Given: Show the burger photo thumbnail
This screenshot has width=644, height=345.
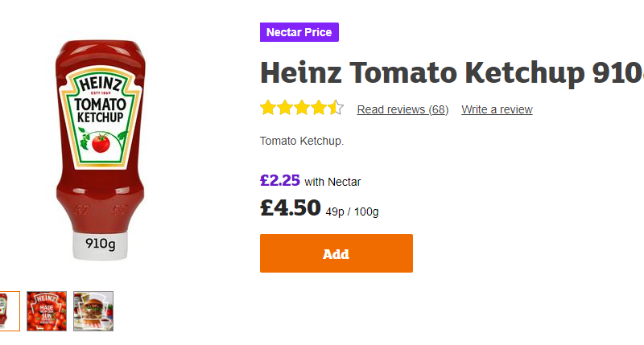Looking at the screenshot, I should [x=93, y=310].
